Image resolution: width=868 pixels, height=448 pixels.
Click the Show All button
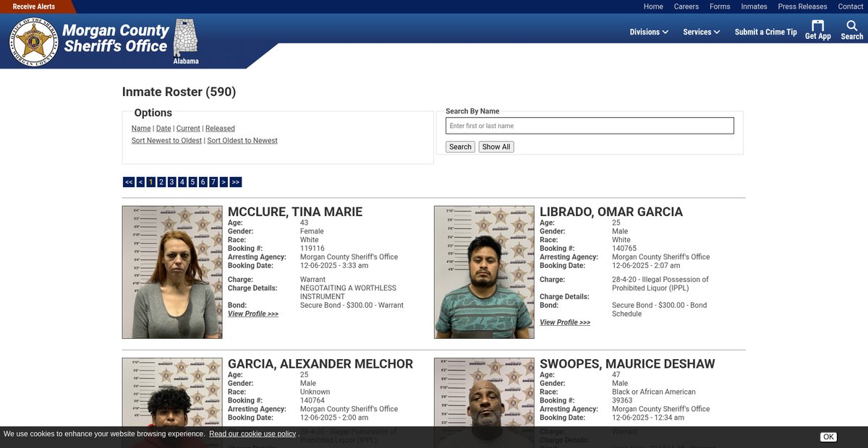(496, 147)
